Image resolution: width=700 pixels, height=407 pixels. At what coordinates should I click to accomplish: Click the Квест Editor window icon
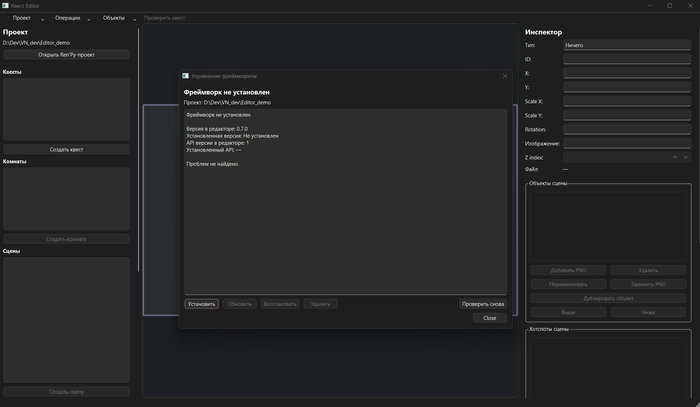(x=5, y=5)
